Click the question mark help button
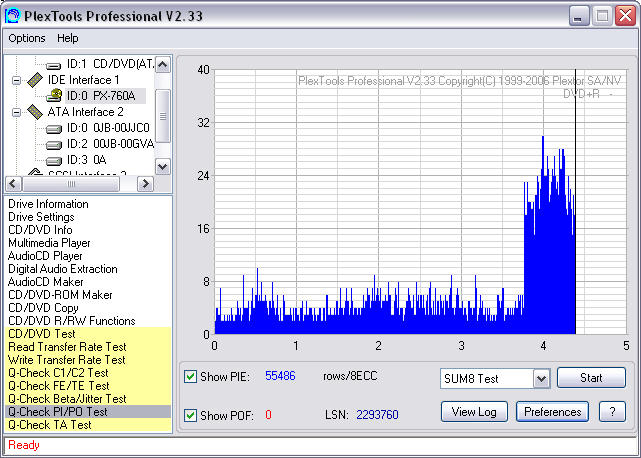Image resolution: width=641 pixels, height=458 pixels. (x=612, y=411)
